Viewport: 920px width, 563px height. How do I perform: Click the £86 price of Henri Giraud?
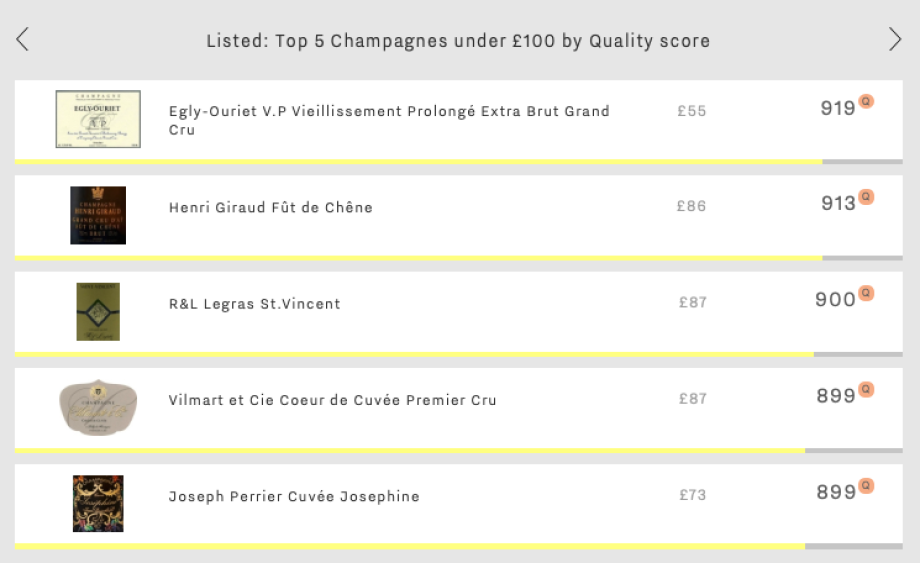[x=691, y=206]
